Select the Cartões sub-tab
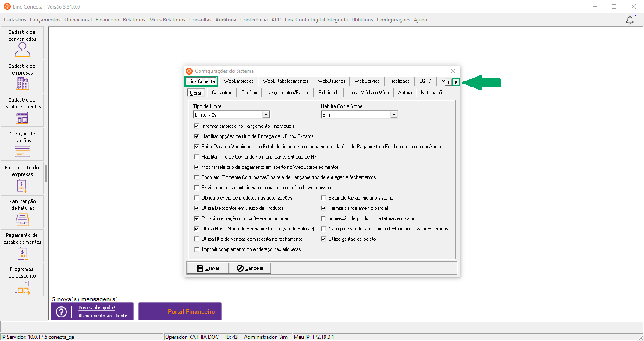 pos(249,93)
